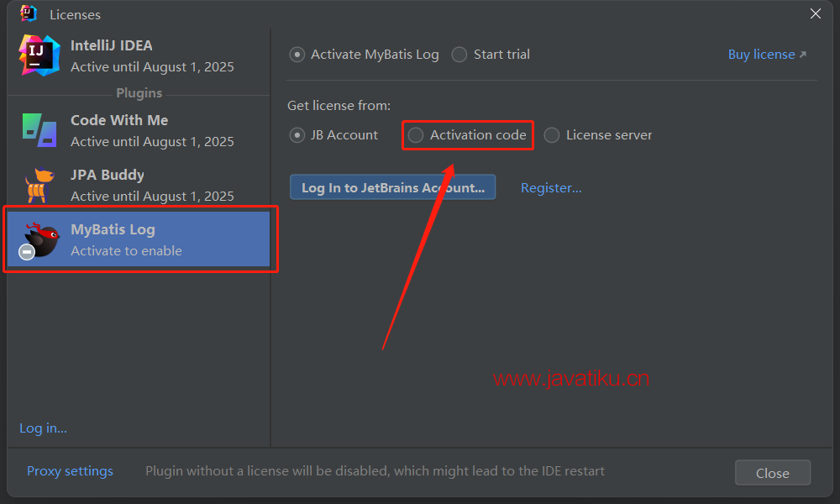
Task: Choose Activate MyBatis Log option
Action: click(x=365, y=55)
